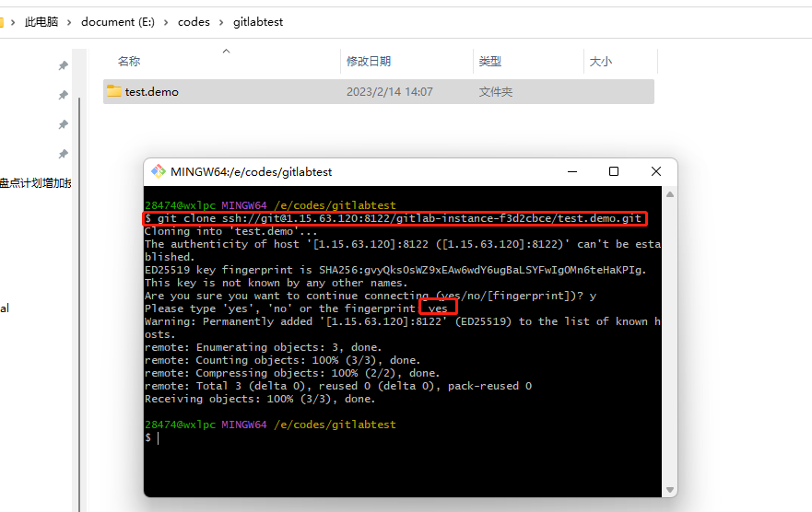Sort files by 修改日期 column
The height and width of the screenshot is (512, 812).
pos(368,62)
